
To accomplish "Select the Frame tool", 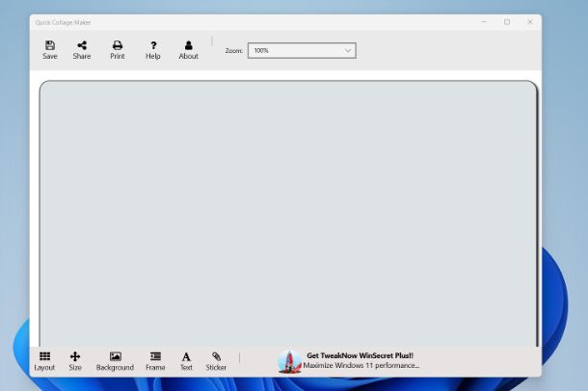I will coord(155,361).
